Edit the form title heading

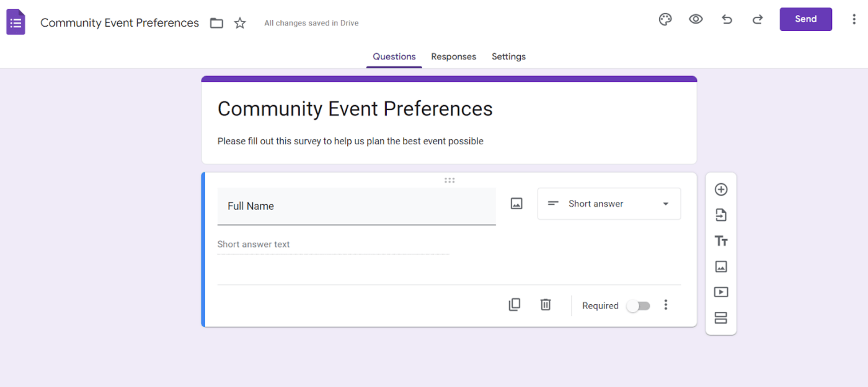[355, 109]
